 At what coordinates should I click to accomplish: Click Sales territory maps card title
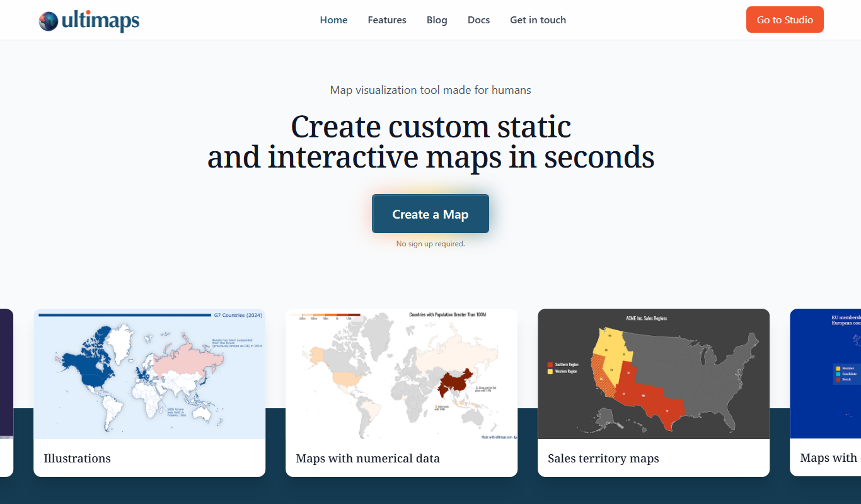click(x=603, y=458)
